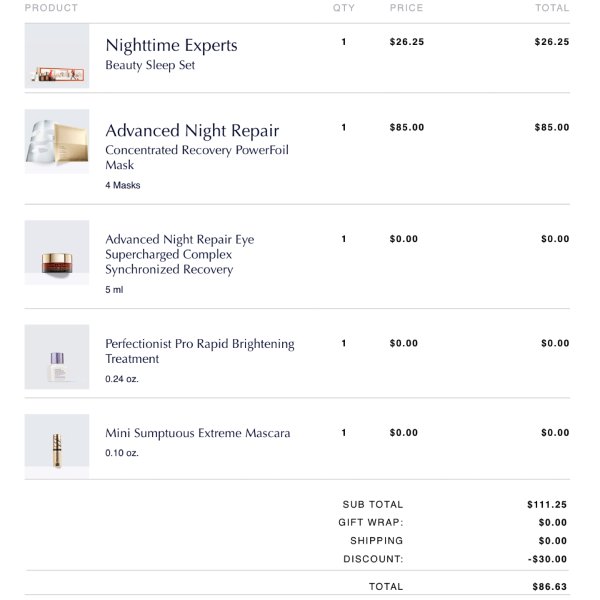Select the $26.25 price of Nighttime Experts
The height and width of the screenshot is (600, 600).
[x=407, y=42]
